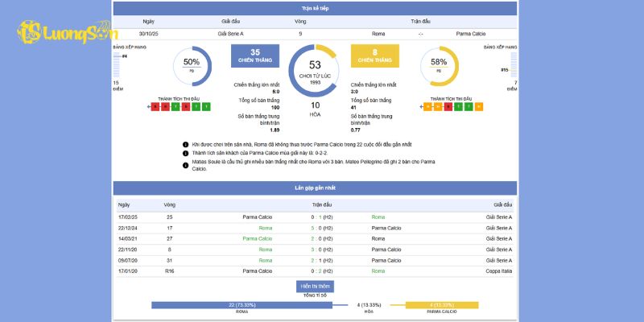Image resolution: width=644 pixels, height=322 pixels.
Task: Click Roma's first red form result box
Action: [155, 106]
